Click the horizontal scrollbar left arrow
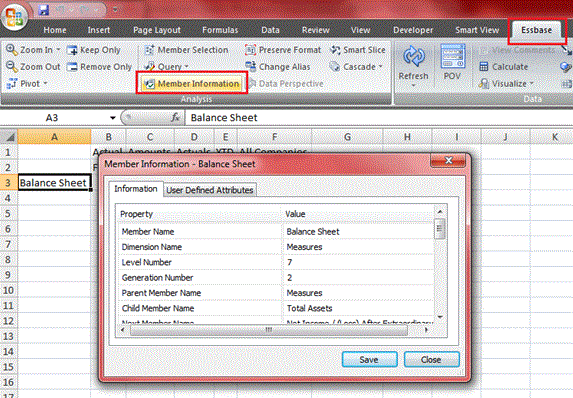The image size is (573, 398). [x=123, y=330]
